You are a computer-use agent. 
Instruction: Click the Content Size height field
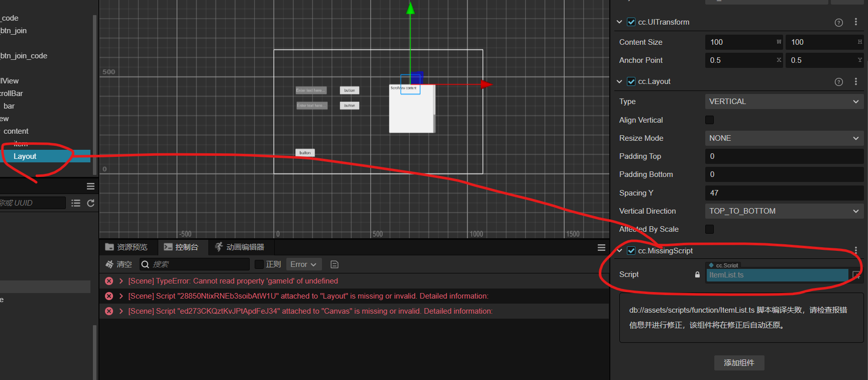coord(825,42)
